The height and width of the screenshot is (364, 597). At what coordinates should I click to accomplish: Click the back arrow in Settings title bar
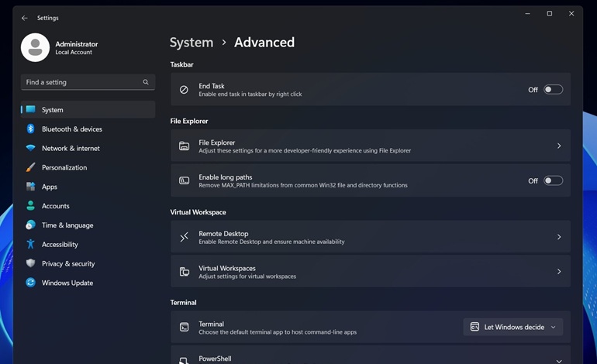tap(25, 18)
